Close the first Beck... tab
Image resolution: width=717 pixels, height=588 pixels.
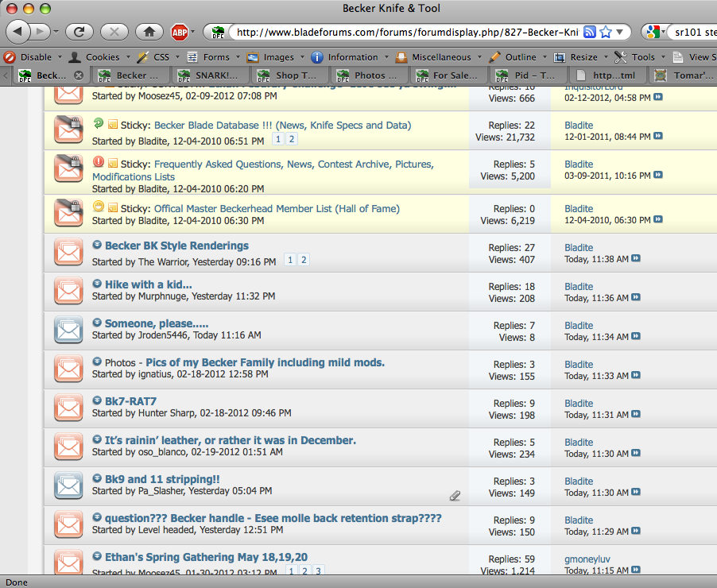pos(79,75)
